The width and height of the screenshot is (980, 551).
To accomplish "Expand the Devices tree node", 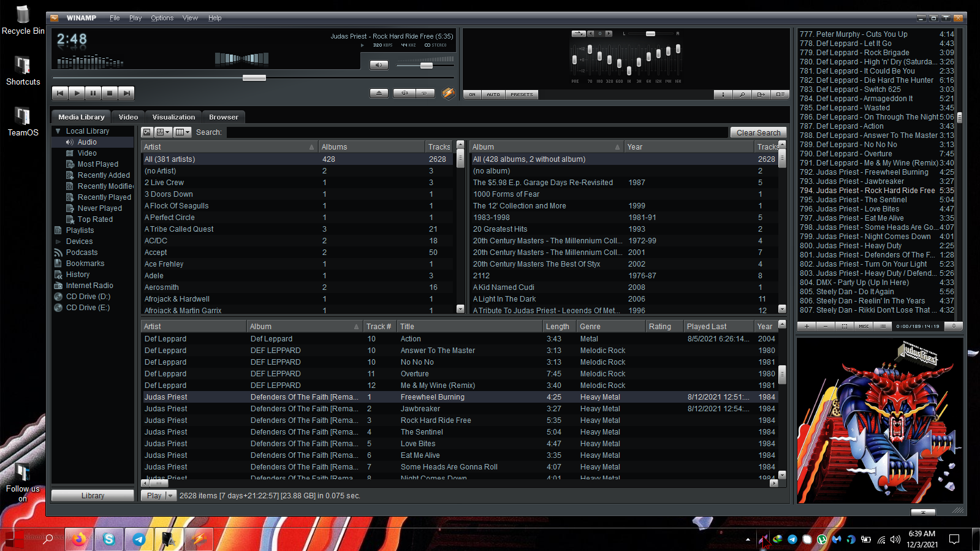I will tap(58, 241).
